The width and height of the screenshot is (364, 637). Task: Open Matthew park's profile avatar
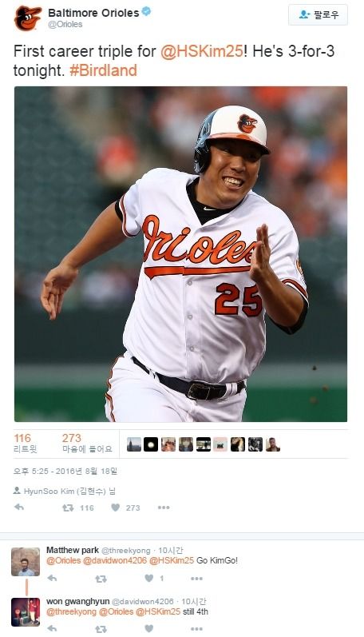[x=26, y=562]
